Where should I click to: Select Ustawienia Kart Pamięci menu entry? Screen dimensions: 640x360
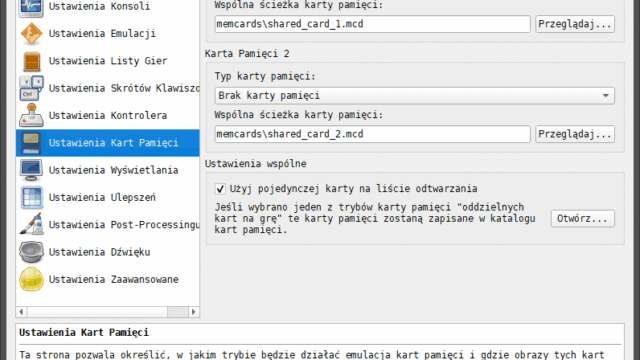pyautogui.click(x=108, y=143)
